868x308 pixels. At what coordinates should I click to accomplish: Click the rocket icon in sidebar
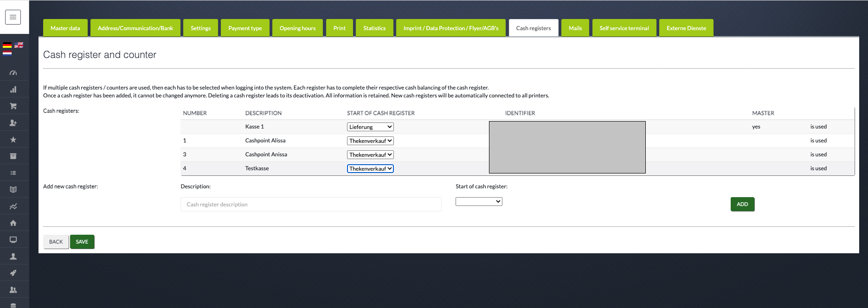point(13,273)
